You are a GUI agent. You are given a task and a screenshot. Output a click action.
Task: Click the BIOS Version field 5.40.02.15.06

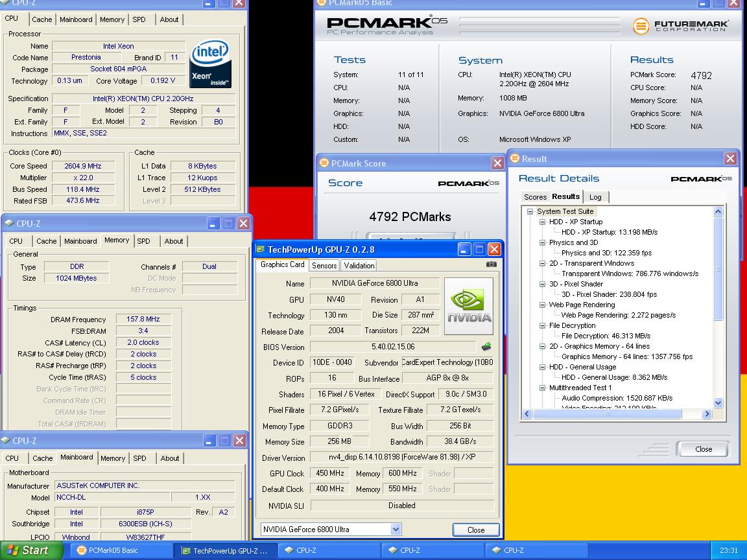(393, 347)
